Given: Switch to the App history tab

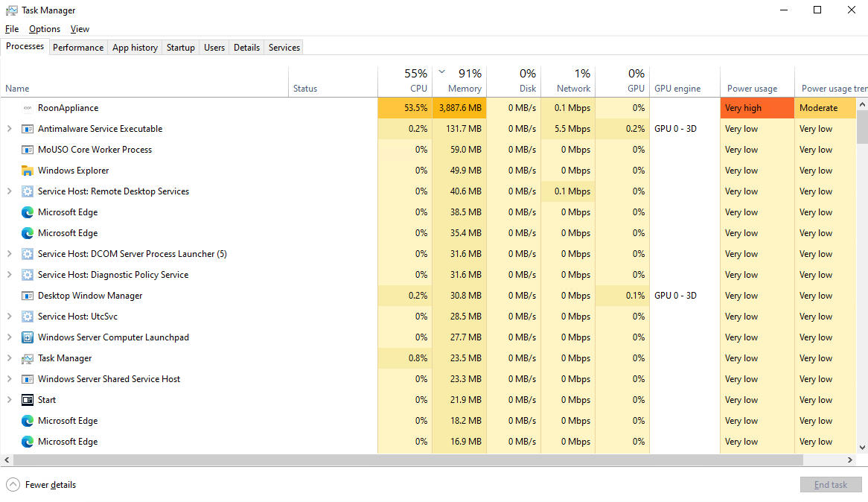Looking at the screenshot, I should click(x=135, y=48).
